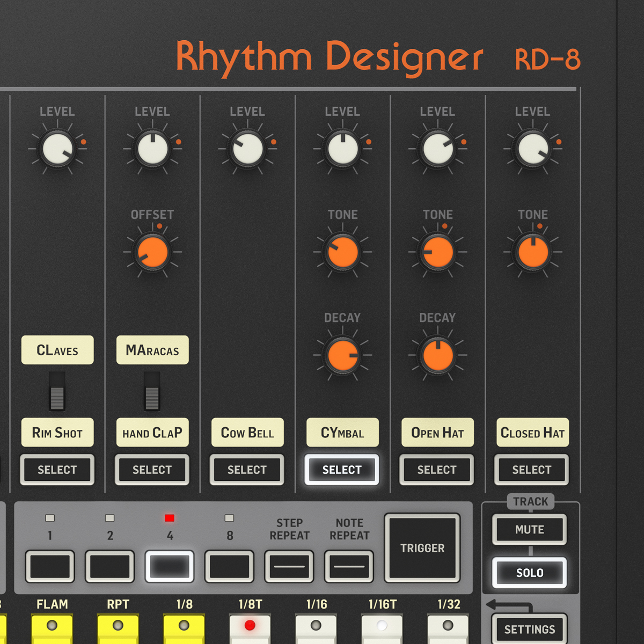Click the Cymbal Decay orange knob
Image resolution: width=644 pixels, height=644 pixels.
coord(342,355)
